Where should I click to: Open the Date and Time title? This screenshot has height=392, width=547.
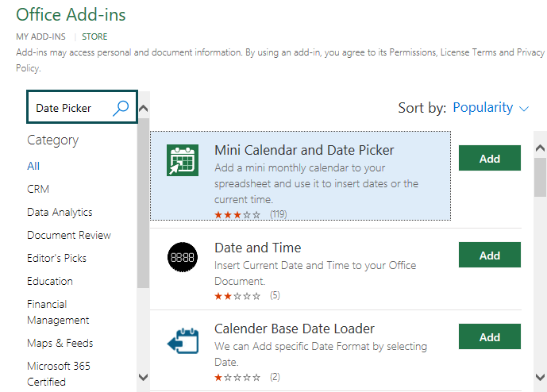258,248
